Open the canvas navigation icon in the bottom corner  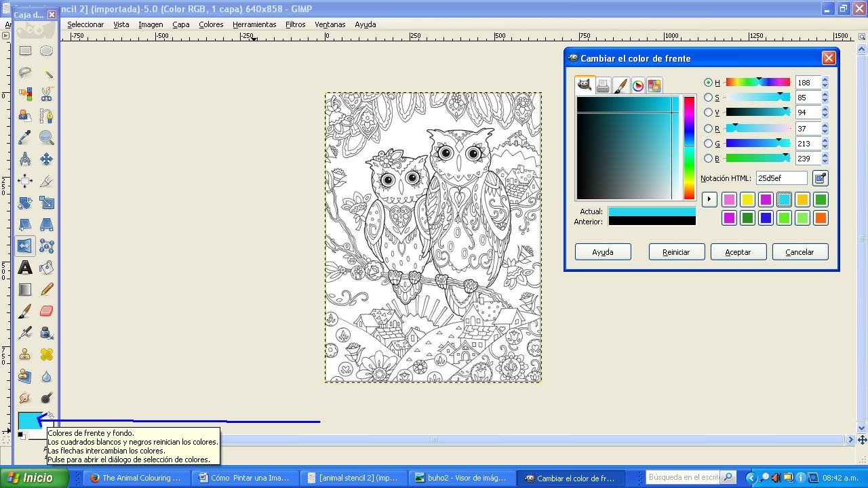click(x=862, y=440)
